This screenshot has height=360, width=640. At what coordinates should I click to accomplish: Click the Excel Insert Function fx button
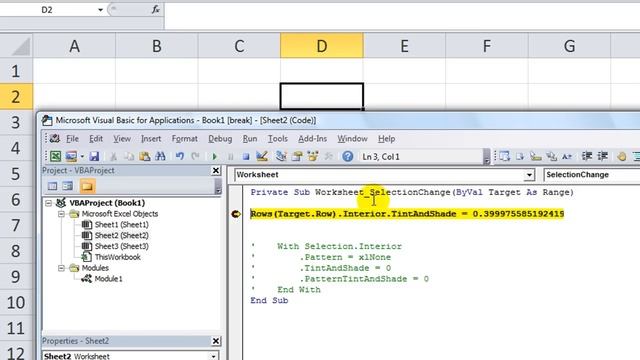tap(156, 9)
